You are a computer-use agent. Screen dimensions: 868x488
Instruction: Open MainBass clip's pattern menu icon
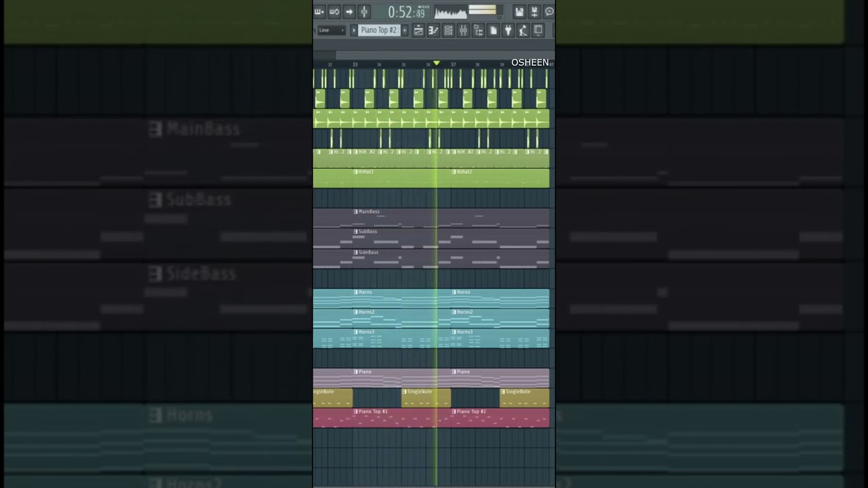tap(355, 211)
